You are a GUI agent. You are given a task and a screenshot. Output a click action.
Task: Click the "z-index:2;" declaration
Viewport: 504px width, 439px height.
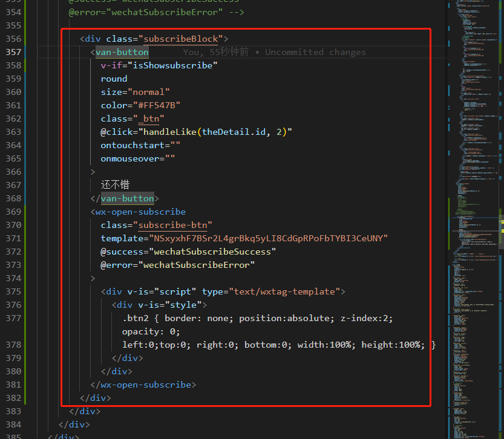[x=367, y=319]
